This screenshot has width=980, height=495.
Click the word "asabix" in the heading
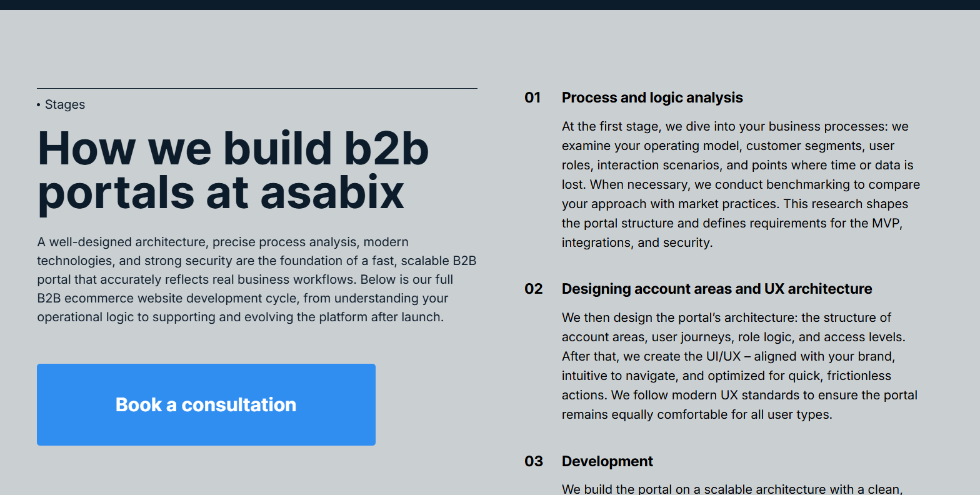coord(332,192)
